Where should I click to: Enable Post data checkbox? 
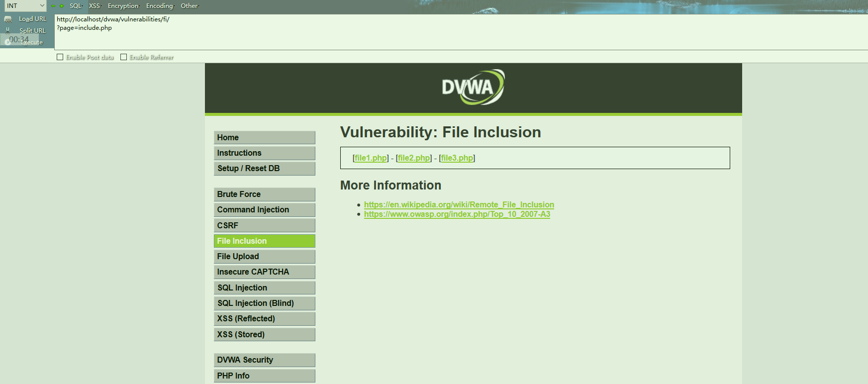60,57
